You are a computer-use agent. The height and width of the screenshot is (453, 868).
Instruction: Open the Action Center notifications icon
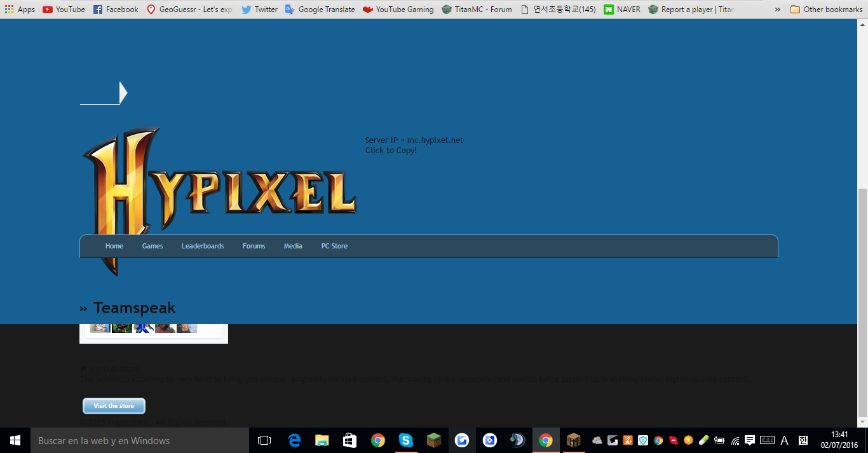[x=750, y=440]
